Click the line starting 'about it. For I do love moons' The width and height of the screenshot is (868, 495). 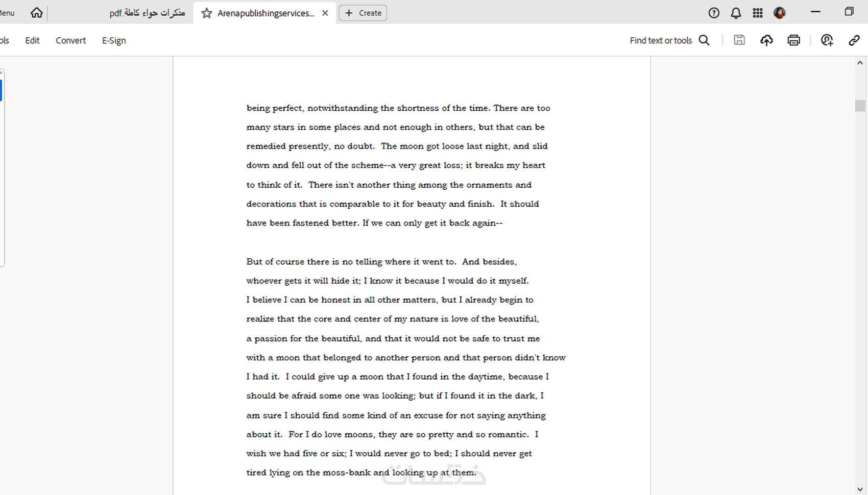coord(392,434)
